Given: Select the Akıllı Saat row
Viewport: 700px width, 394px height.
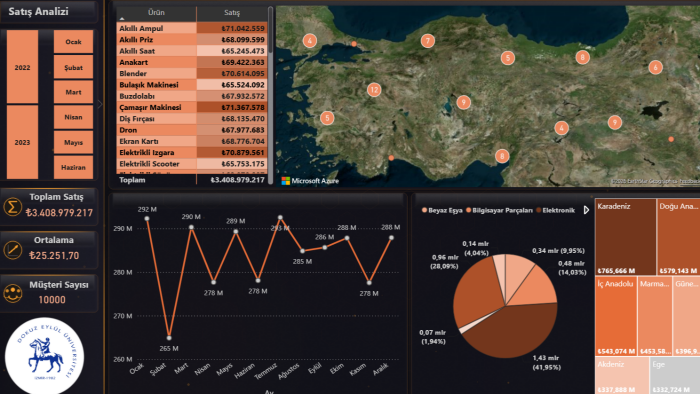Looking at the screenshot, I should click(192, 51).
